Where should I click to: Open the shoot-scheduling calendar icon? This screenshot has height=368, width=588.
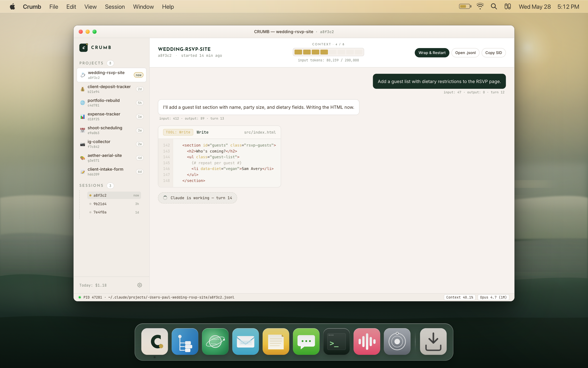point(83,130)
